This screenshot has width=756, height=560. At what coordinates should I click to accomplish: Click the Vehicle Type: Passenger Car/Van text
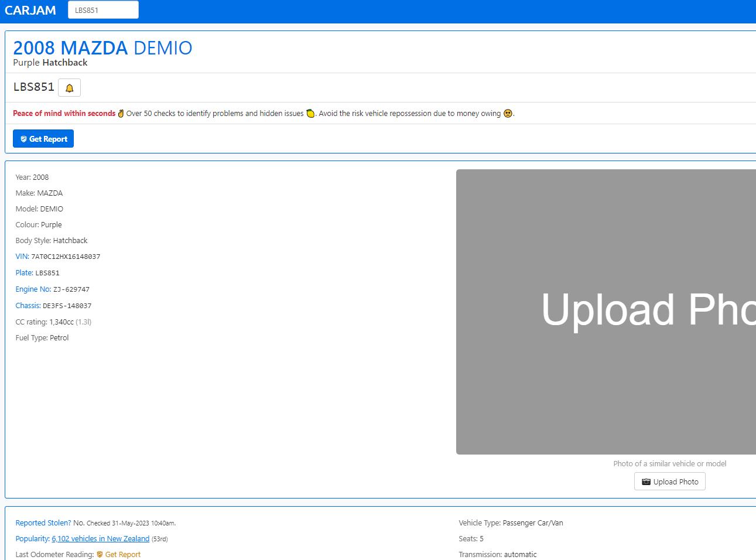[x=511, y=523]
